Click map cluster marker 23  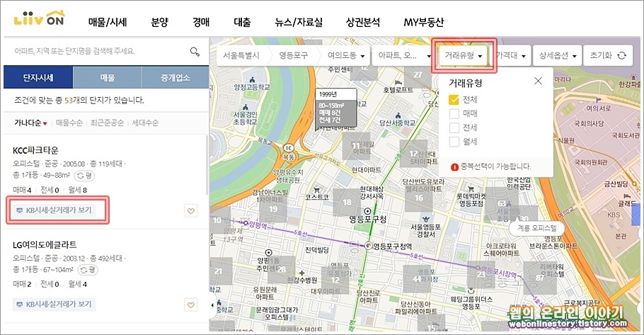[x=481, y=274]
